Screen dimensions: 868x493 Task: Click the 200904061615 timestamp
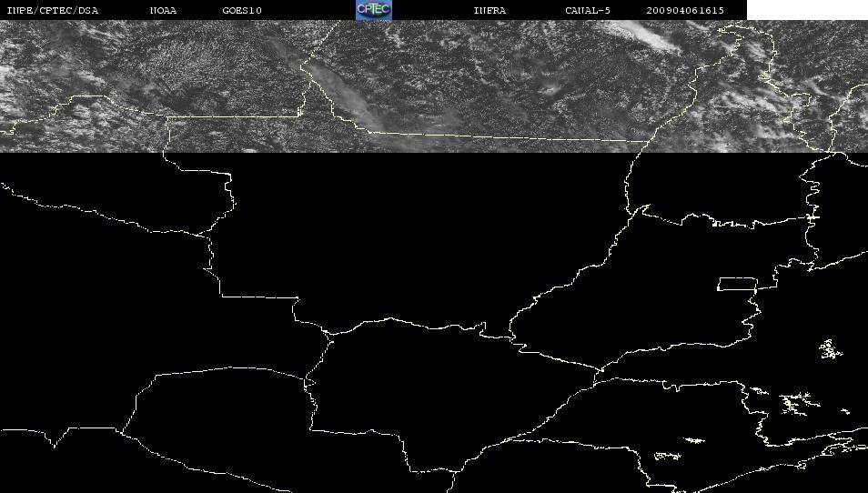[685, 11]
